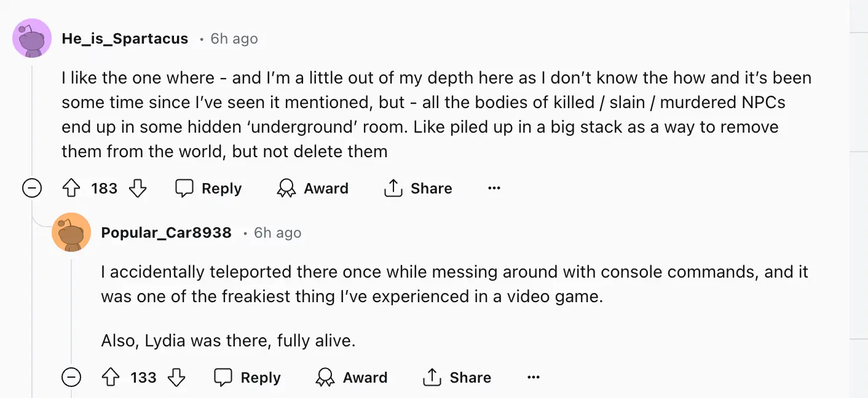Open the overflow menu on He_is_Spartacus's comment

(494, 189)
